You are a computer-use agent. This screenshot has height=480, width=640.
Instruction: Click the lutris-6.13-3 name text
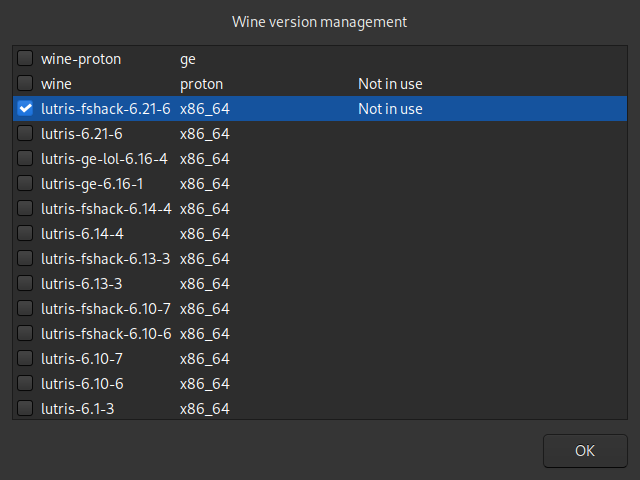point(82,284)
